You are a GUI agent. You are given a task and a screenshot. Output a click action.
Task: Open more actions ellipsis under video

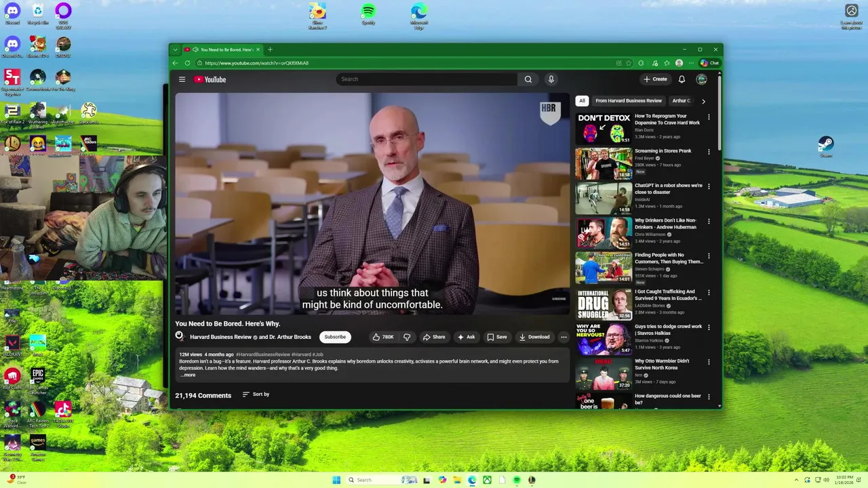[x=564, y=337]
